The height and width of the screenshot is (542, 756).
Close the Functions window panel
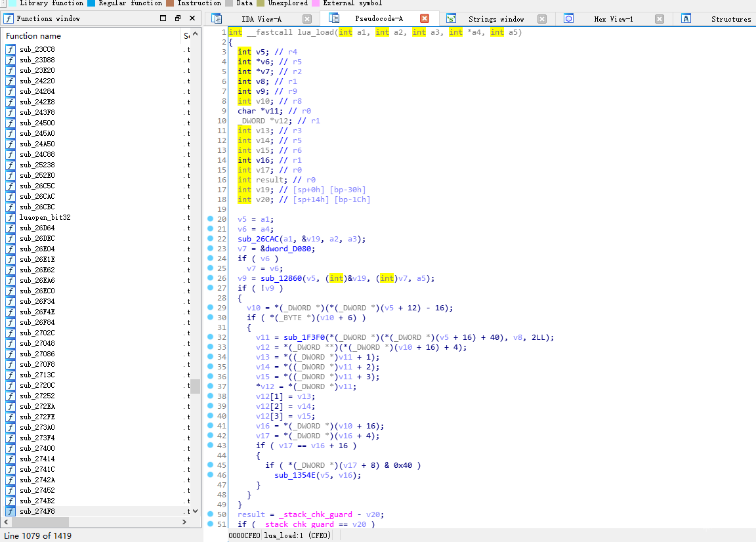[x=192, y=18]
